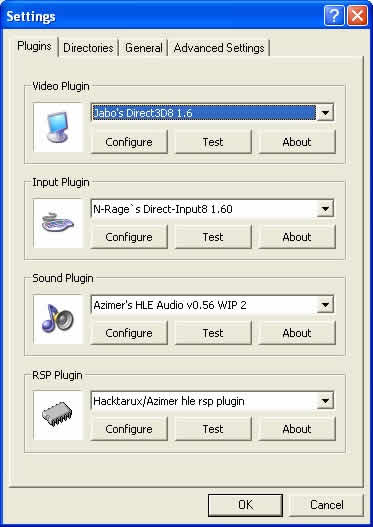
Task: Click the Help question mark button
Action: pyautogui.click(x=334, y=15)
